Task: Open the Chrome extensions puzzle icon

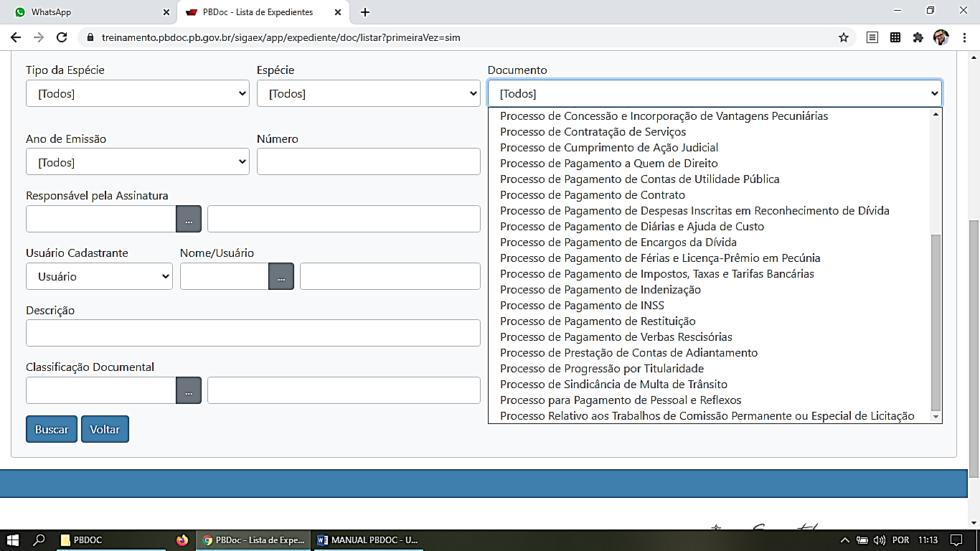Action: [x=918, y=37]
